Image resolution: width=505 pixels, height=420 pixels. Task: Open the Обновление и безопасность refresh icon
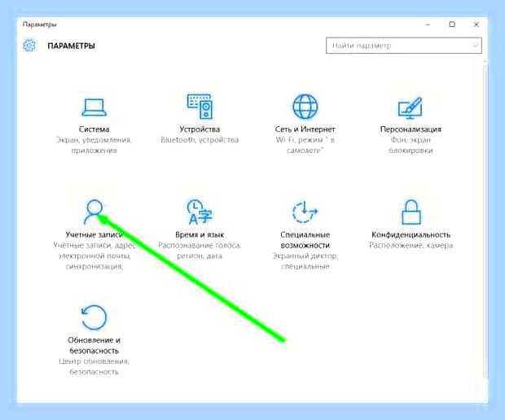tap(94, 317)
